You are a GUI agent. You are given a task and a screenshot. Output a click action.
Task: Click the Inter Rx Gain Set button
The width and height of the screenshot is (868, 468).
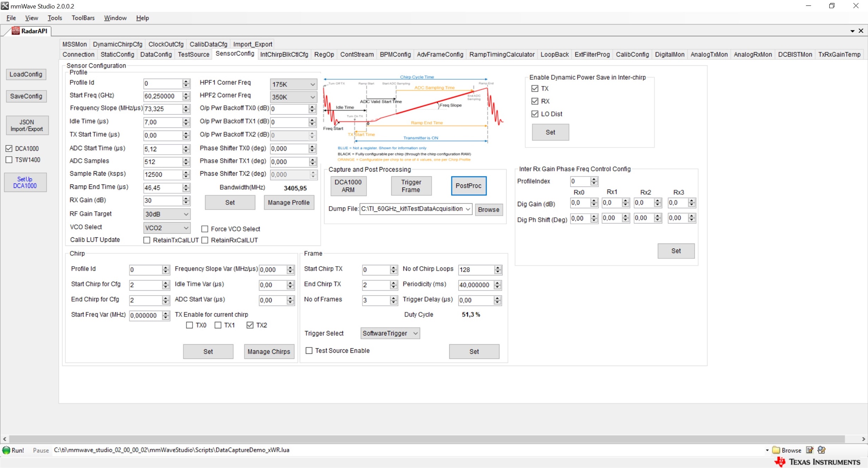(676, 251)
